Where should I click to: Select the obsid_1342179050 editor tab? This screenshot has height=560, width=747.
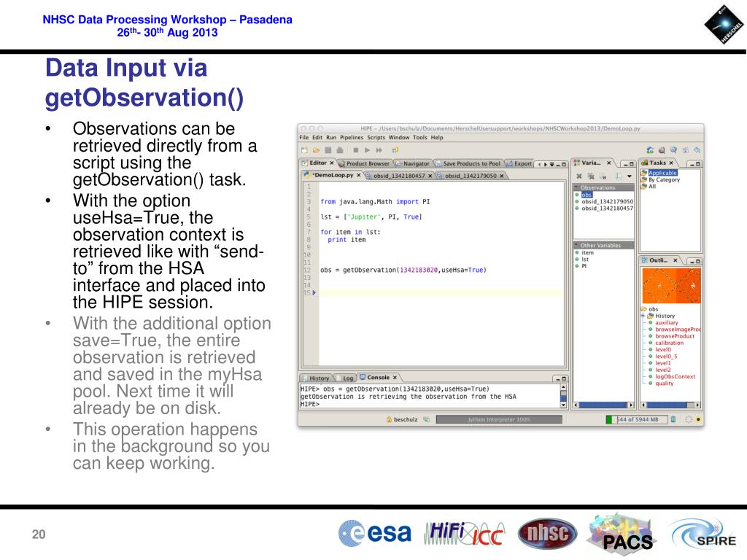(x=471, y=176)
